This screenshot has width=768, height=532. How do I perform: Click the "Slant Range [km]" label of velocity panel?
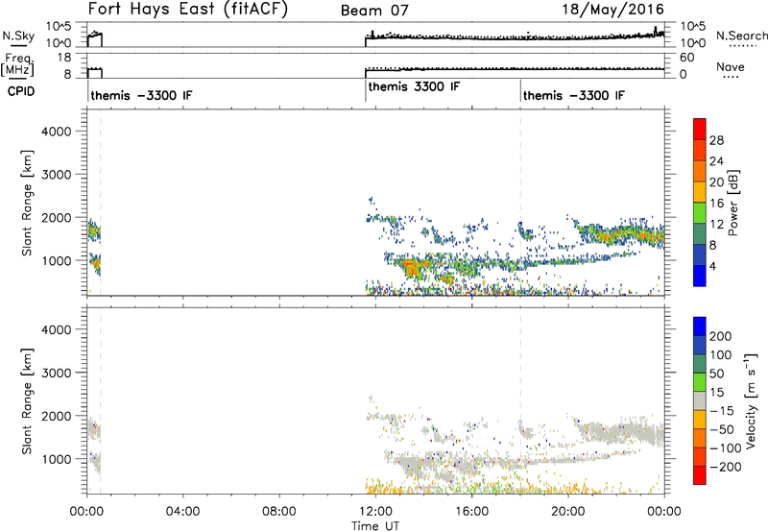click(x=27, y=400)
